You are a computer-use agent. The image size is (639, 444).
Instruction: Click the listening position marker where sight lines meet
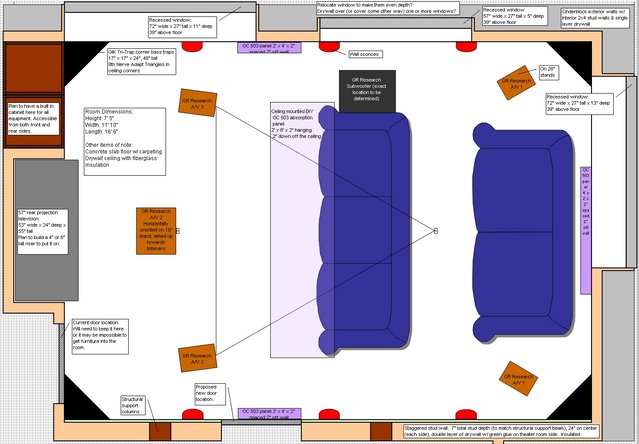click(436, 231)
